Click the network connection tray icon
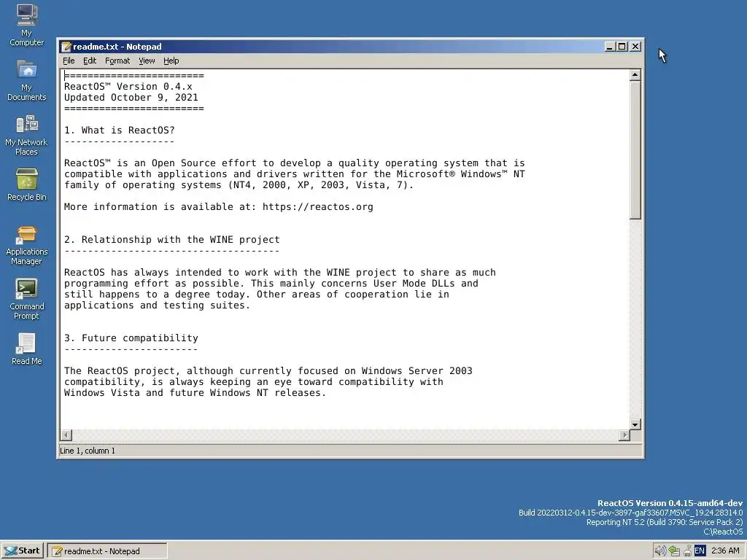 (x=673, y=551)
